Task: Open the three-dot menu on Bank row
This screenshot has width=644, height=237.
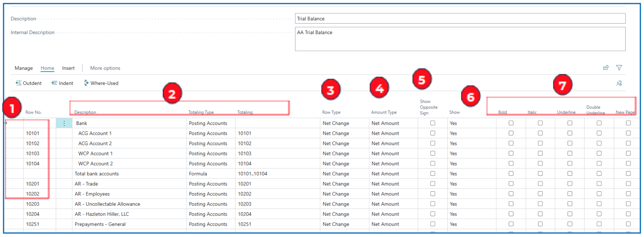Action: click(x=64, y=123)
